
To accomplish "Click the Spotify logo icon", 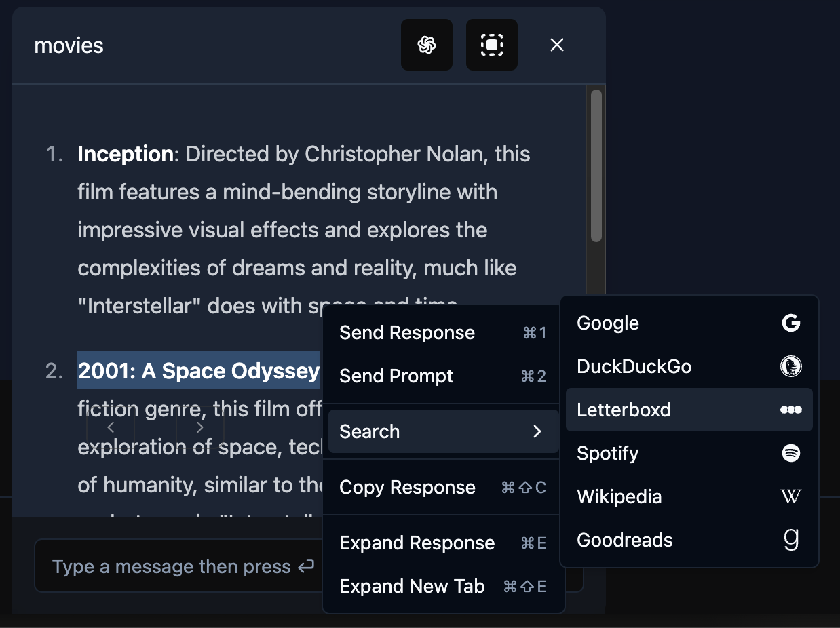I will [x=791, y=453].
